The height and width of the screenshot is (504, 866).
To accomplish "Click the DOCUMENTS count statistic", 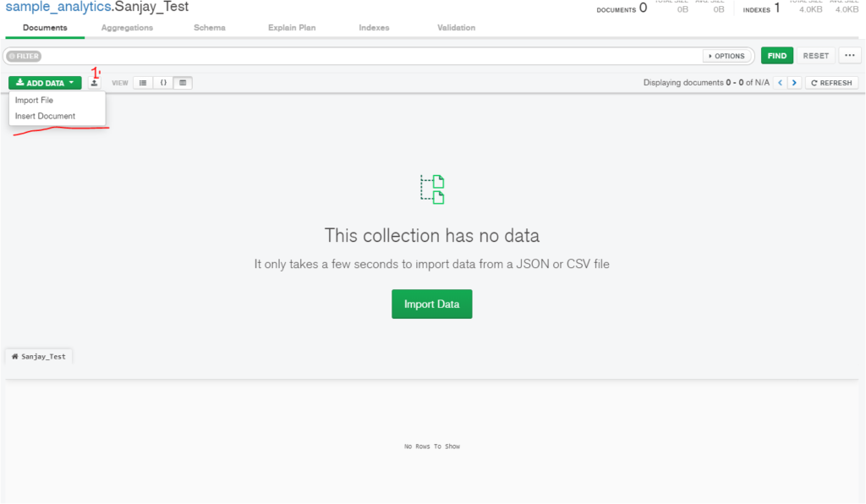I will (622, 8).
